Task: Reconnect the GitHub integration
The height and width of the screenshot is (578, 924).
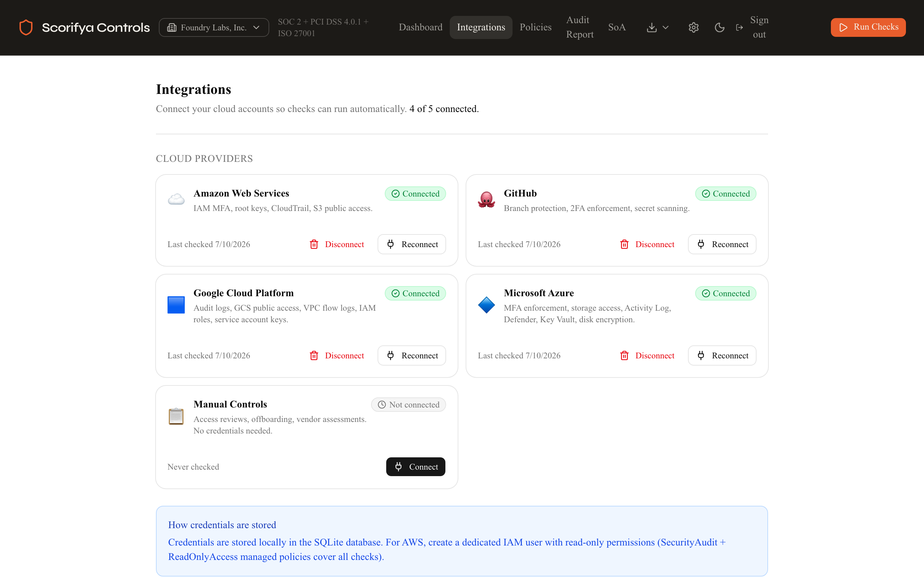Action: (722, 244)
